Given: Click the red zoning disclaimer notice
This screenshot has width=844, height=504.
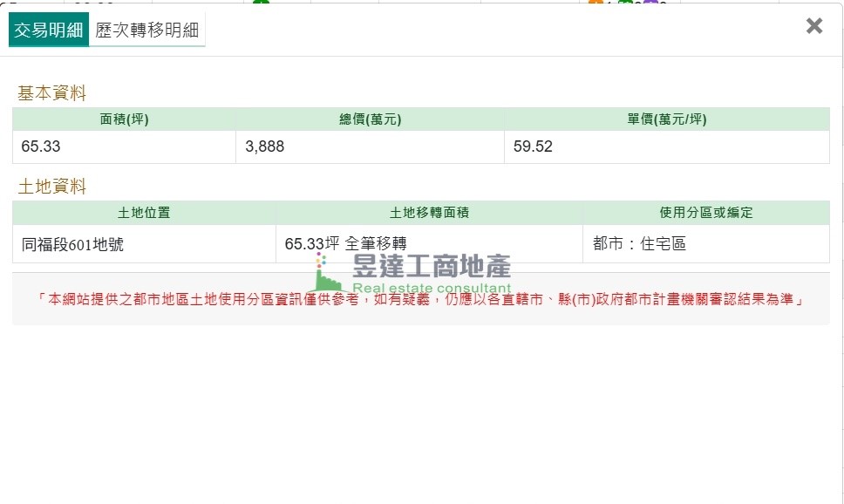Looking at the screenshot, I should 420,299.
